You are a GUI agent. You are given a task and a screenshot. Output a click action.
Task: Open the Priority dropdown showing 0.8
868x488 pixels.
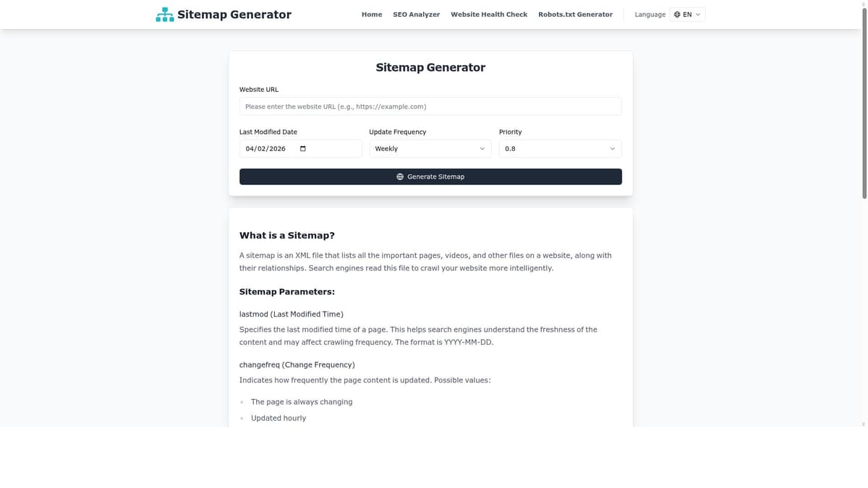pos(560,148)
